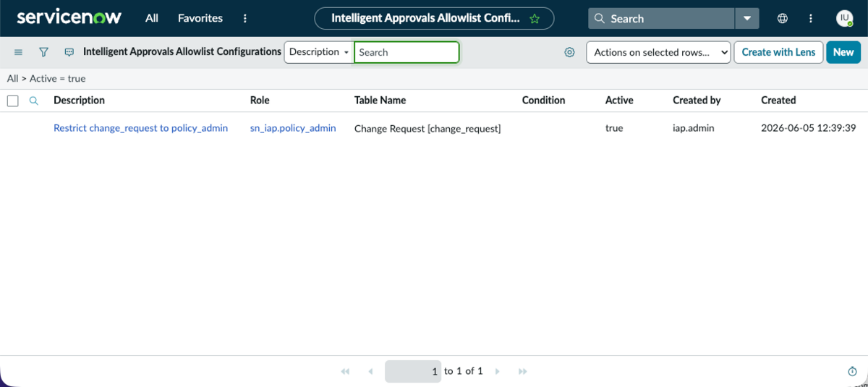This screenshot has width=868, height=387.
Task: Click the ServiceNow logo
Action: pos(69,18)
